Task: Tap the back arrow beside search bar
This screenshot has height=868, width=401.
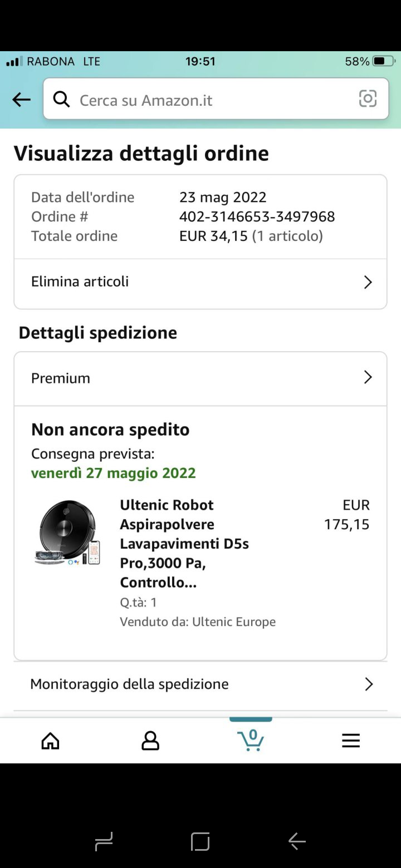Action: [x=21, y=100]
